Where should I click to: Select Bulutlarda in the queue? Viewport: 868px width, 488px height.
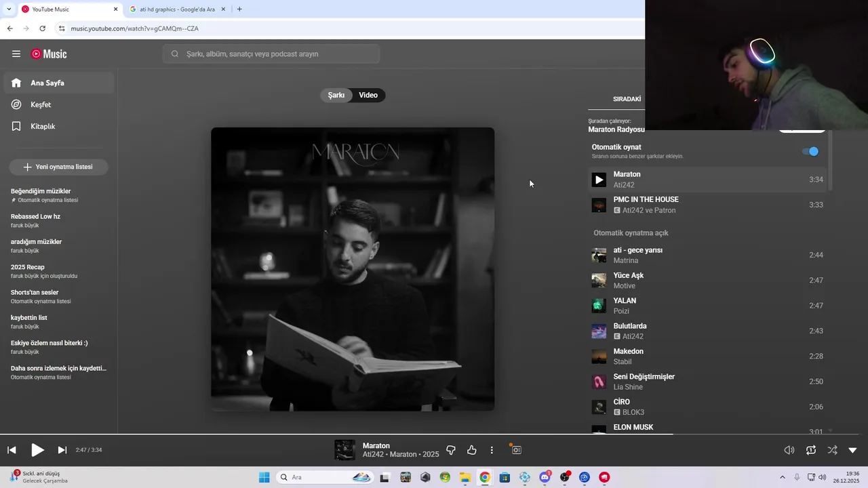point(707,331)
